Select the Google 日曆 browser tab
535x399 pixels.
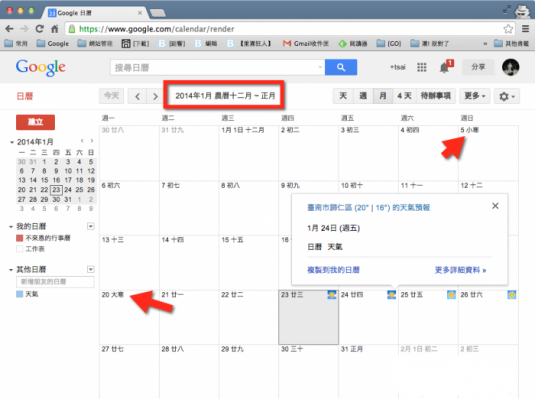pos(94,13)
